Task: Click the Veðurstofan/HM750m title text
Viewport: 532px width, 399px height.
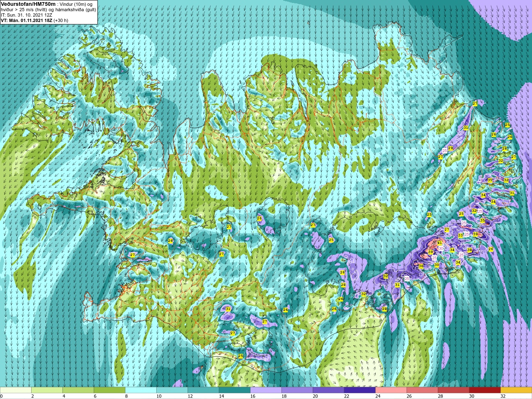Action: click(x=28, y=4)
